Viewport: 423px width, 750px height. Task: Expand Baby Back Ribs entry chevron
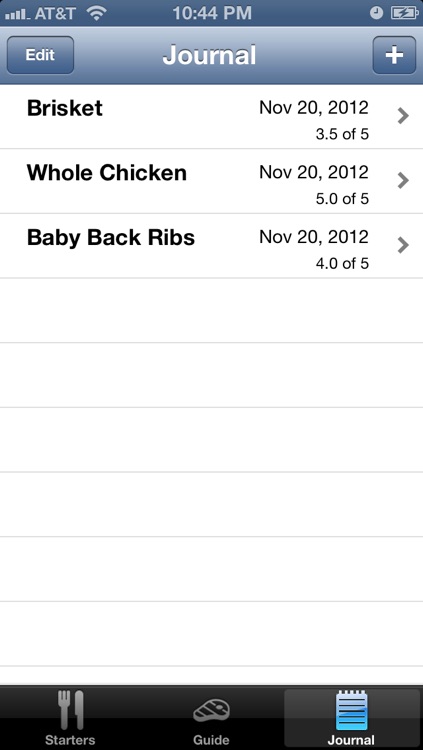403,245
